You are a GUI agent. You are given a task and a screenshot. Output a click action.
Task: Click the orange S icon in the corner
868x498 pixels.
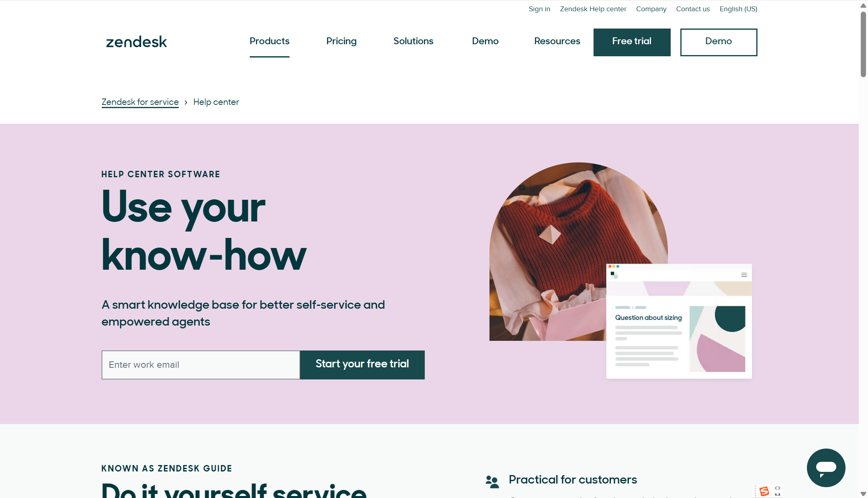764,491
